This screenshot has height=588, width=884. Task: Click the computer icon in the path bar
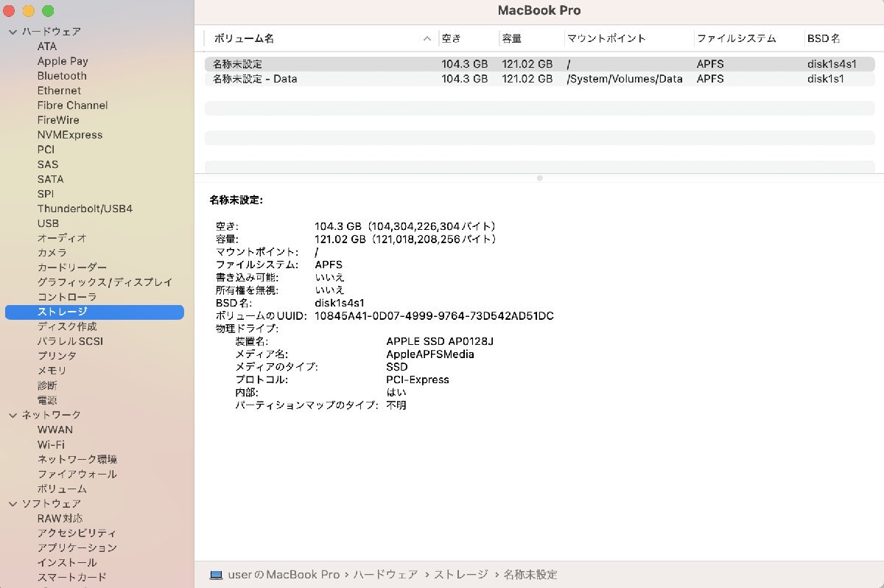pos(216,575)
